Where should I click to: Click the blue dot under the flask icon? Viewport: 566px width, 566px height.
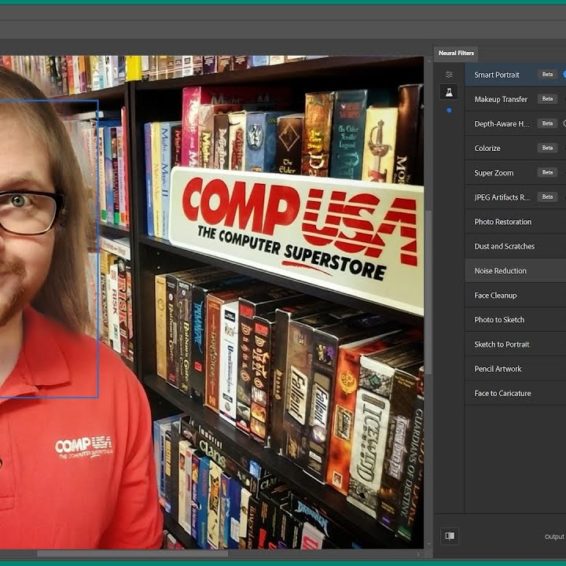click(x=449, y=110)
